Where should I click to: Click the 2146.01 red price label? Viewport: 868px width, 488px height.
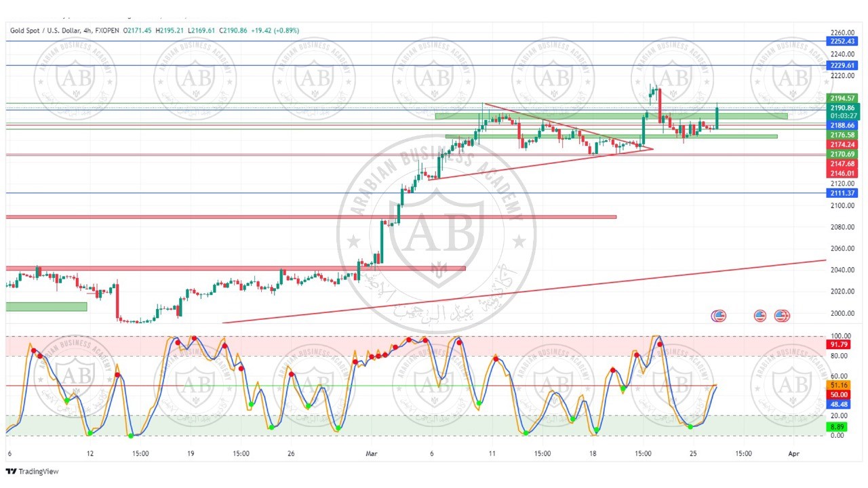842,174
